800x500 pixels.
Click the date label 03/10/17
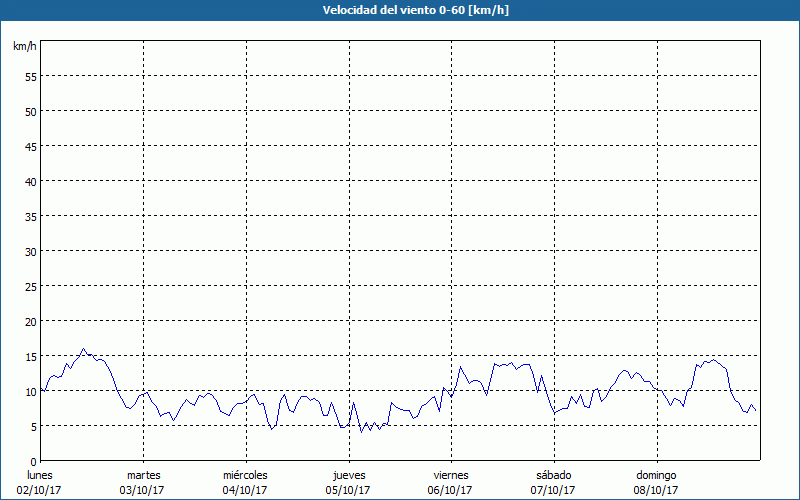click(143, 490)
